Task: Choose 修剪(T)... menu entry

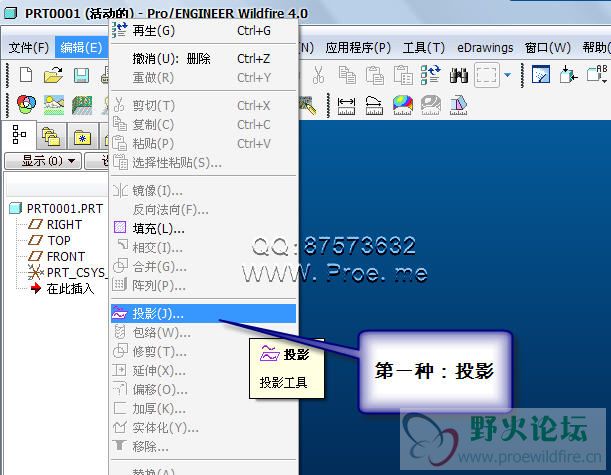Action: pyautogui.click(x=203, y=351)
